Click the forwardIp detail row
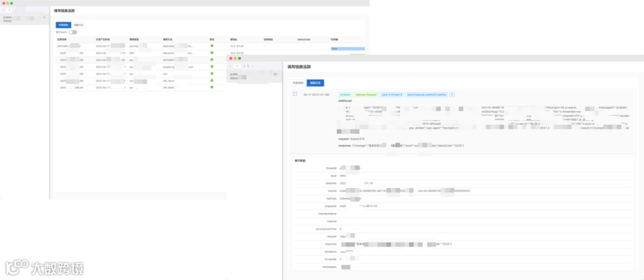The height and width of the screenshot is (280, 644). 463,260
